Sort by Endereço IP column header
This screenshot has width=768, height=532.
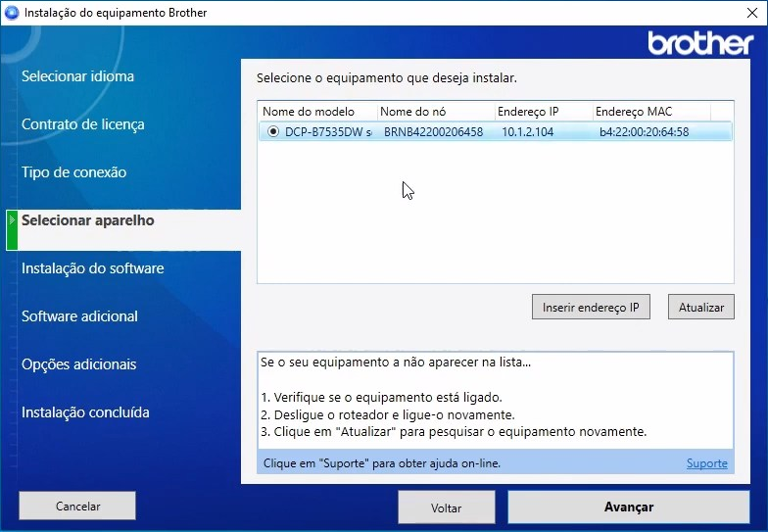544,112
